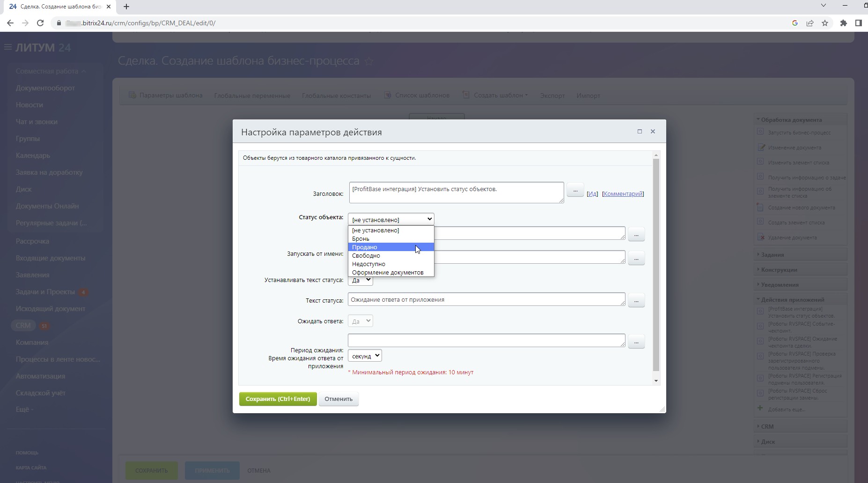Click the Текст статуса input field
The width and height of the screenshot is (868, 483).
point(486,300)
